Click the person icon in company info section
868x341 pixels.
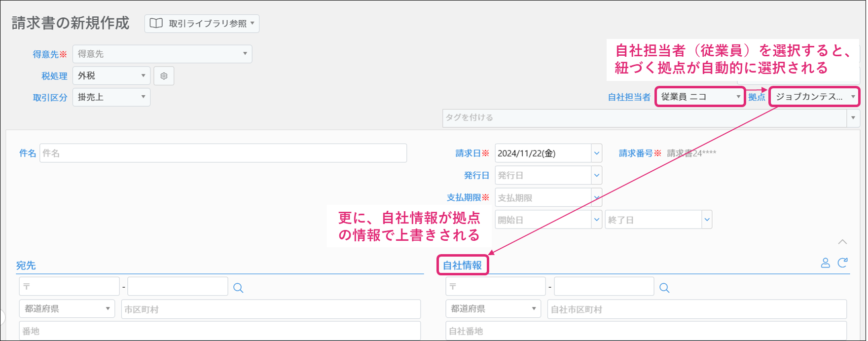tap(825, 263)
